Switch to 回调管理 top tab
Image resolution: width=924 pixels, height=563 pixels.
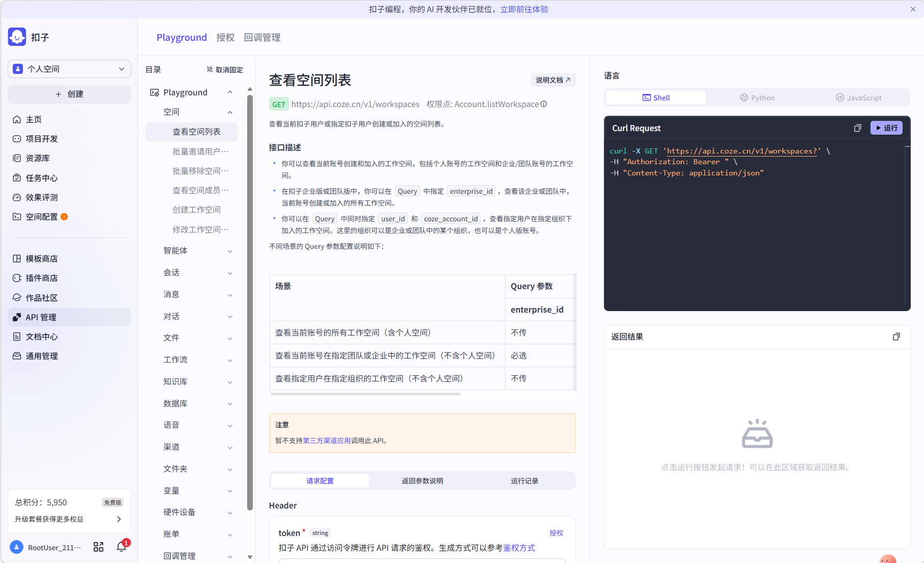[262, 37]
